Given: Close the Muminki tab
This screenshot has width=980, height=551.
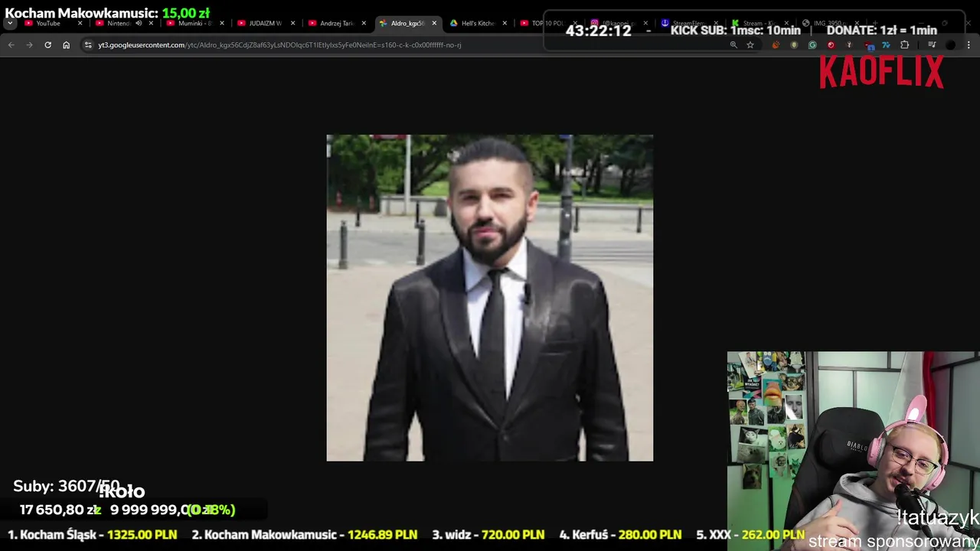Looking at the screenshot, I should point(222,23).
